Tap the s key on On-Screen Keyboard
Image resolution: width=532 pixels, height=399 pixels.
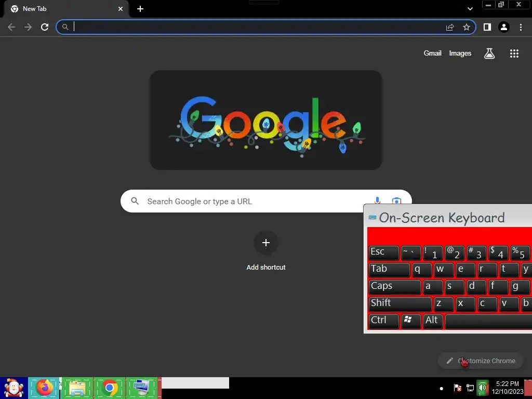click(455, 287)
